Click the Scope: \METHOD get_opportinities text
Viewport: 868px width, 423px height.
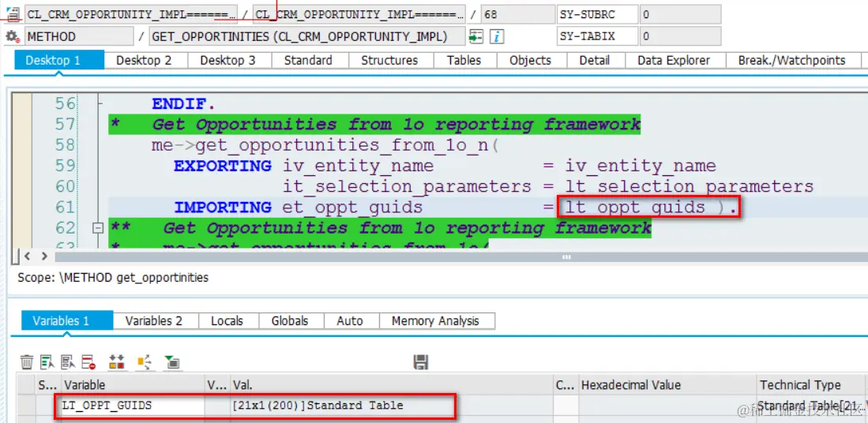pos(113,278)
